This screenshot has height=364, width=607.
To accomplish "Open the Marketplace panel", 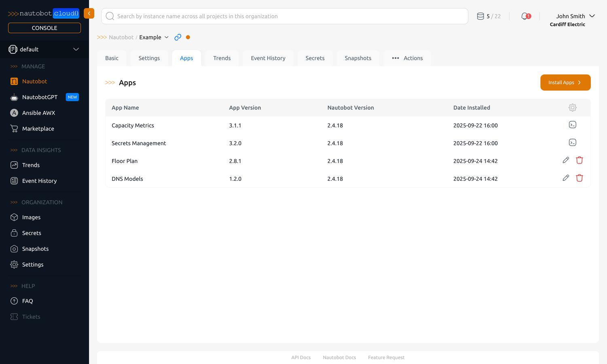I will (38, 129).
